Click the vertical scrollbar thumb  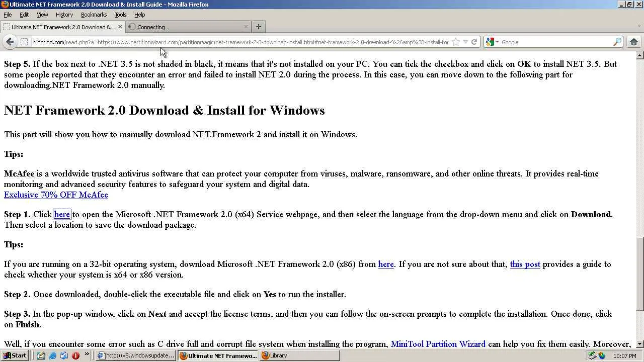(640, 274)
